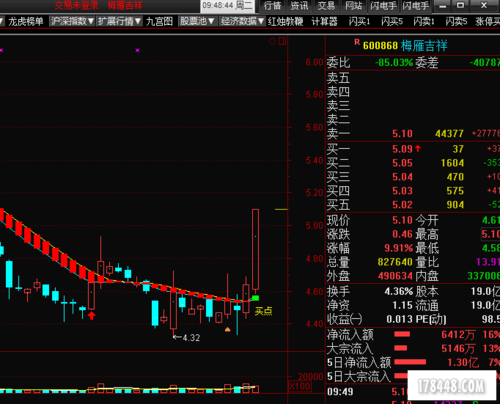
Task: Click the diamond icon above the chart
Action: [272, 41]
